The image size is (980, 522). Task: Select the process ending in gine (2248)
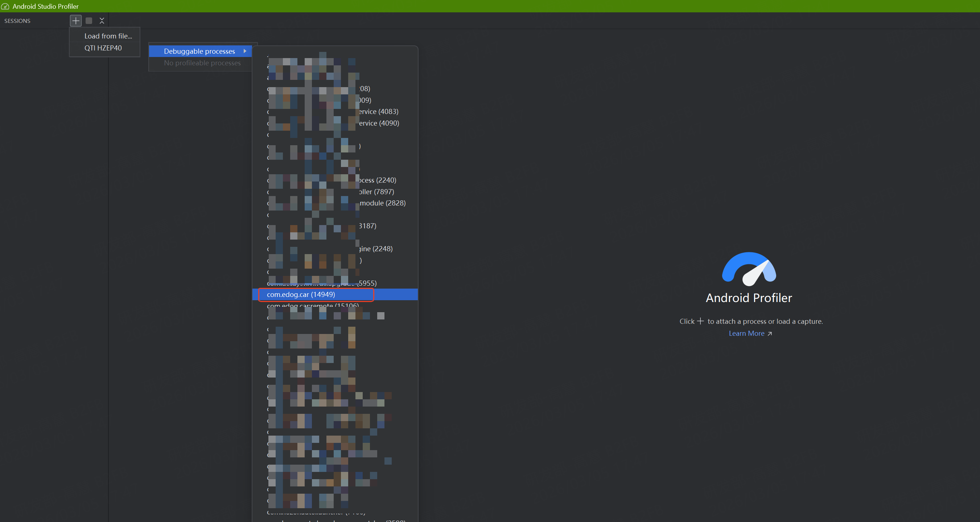pyautogui.click(x=335, y=249)
